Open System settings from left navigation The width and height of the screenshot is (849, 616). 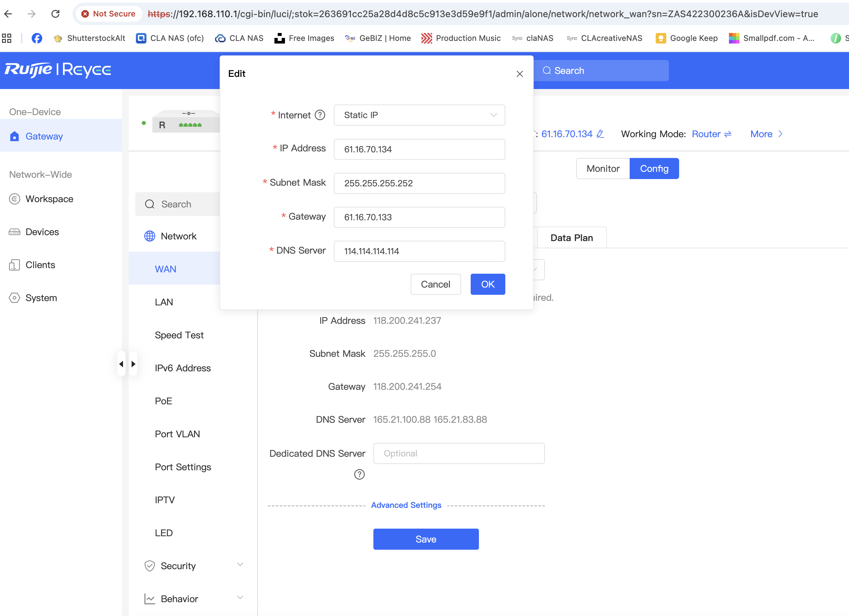click(41, 298)
